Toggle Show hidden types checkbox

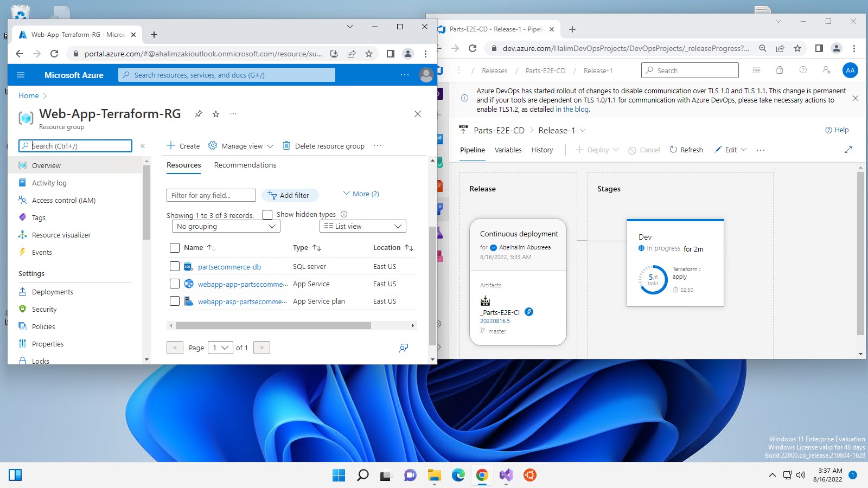[267, 215]
